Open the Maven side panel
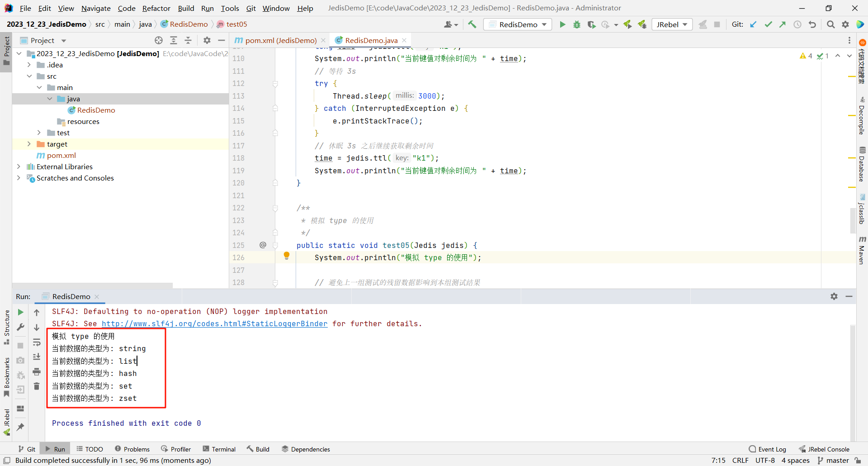This screenshot has height=466, width=868. [862, 250]
